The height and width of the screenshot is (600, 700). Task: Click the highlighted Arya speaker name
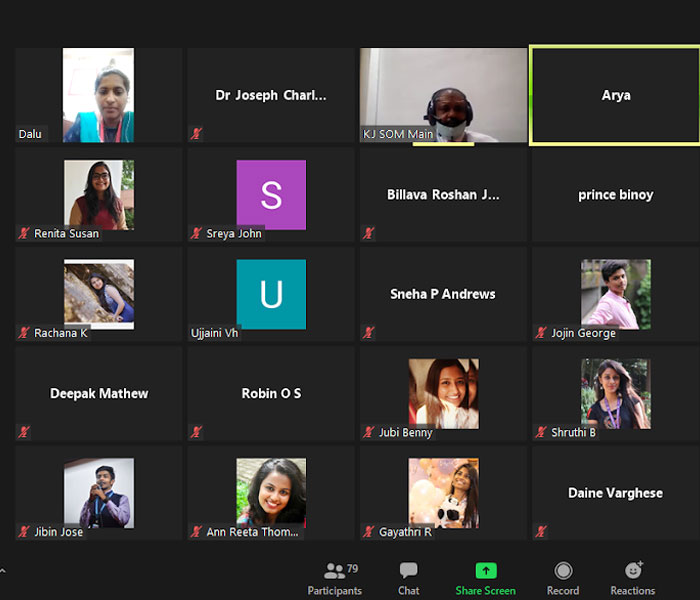[x=616, y=95]
